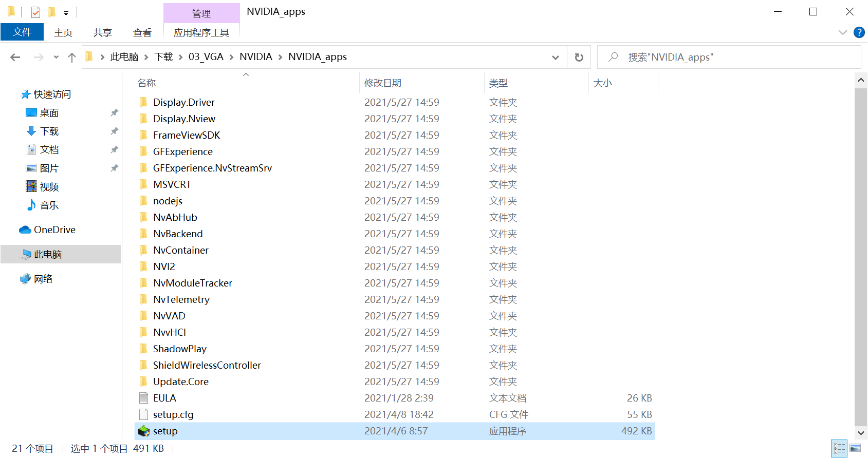This screenshot has height=458, width=868.
Task: Select the NVI2 folder name
Action: pyautogui.click(x=164, y=266)
